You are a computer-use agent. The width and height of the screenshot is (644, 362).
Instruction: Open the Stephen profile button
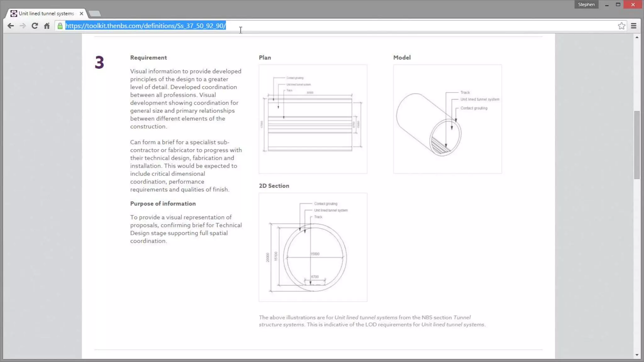(586, 4)
